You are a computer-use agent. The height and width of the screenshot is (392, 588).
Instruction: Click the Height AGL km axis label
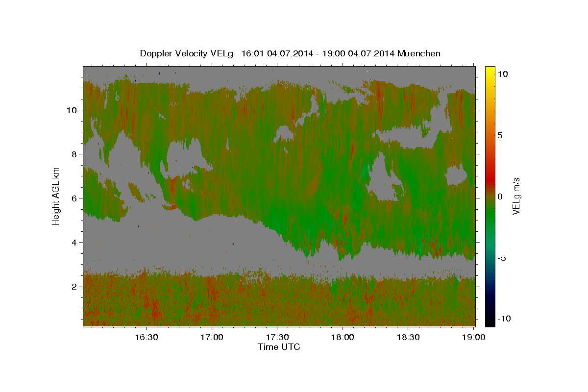tap(56, 196)
